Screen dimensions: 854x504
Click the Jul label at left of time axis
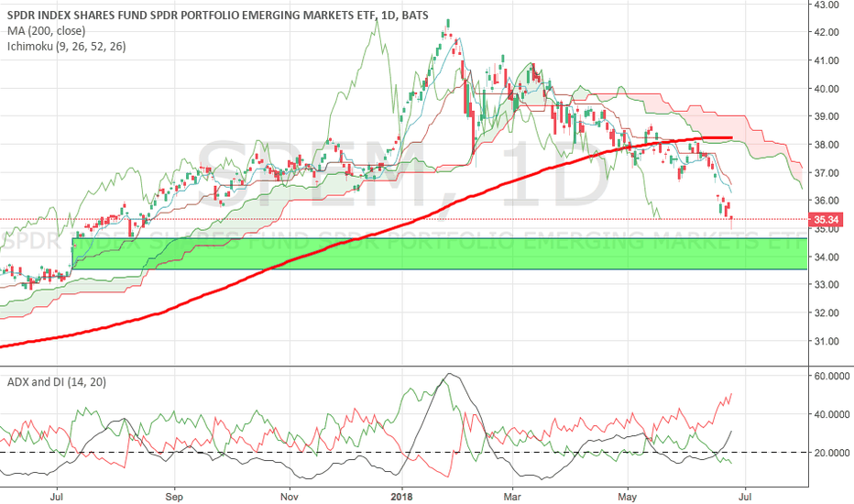(x=57, y=497)
